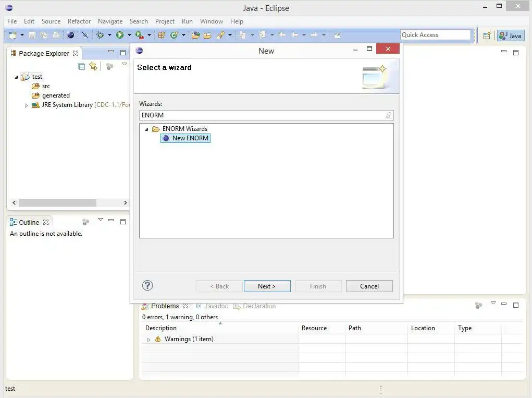Screen dimensions: 532x398
Task: Open the Refactor menu
Action: (x=79, y=21)
